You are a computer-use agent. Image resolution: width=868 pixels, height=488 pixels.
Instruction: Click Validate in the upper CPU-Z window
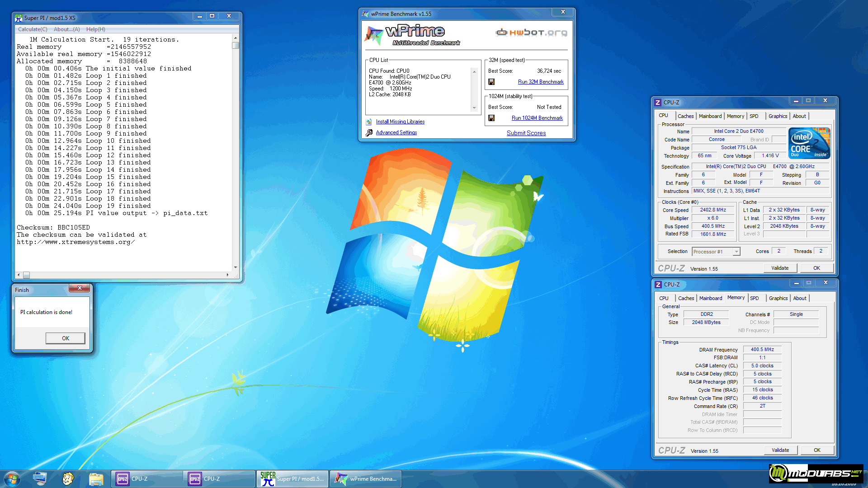coord(780,268)
